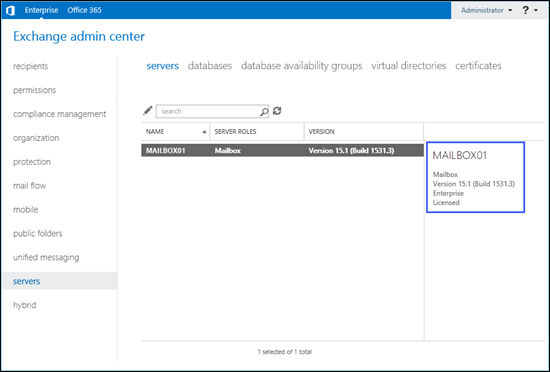The image size is (550, 372).
Task: Open protection section
Action: click(x=32, y=162)
